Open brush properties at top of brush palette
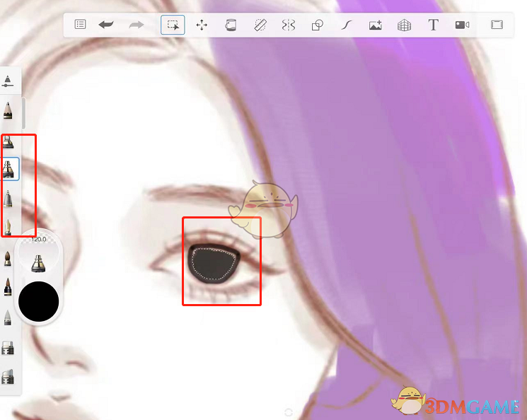Image resolution: width=527 pixels, height=420 pixels. [x=7, y=81]
